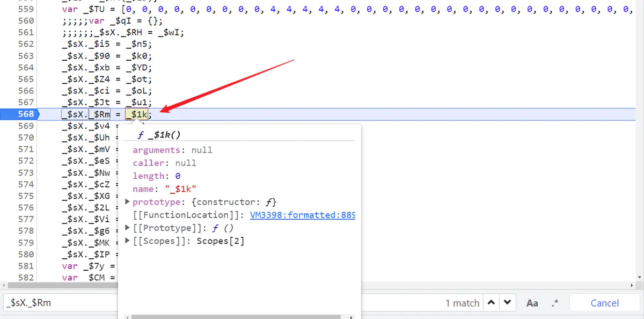Image resolution: width=644 pixels, height=319 pixels.
Task: Expand the [[Prototype]] entry
Action: coord(128,228)
